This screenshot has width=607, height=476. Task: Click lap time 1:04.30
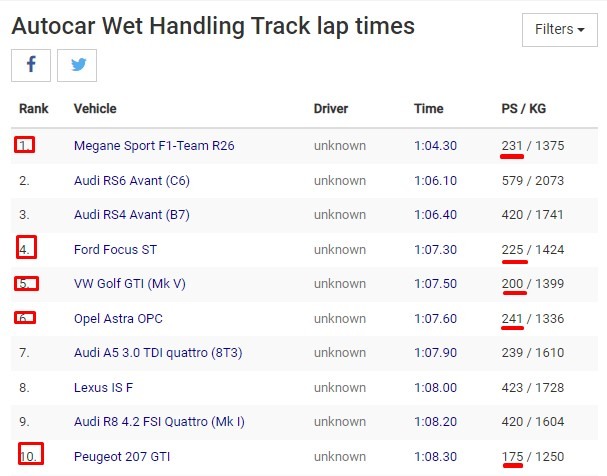436,146
